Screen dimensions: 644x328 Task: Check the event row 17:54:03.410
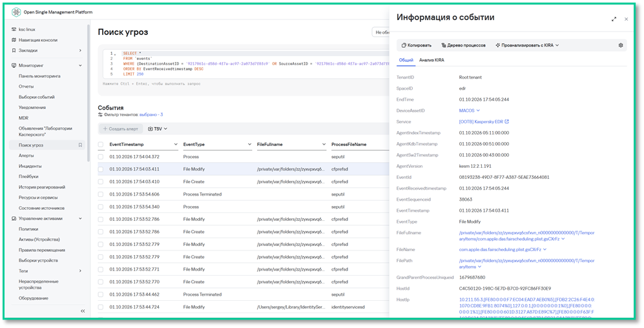tap(101, 182)
